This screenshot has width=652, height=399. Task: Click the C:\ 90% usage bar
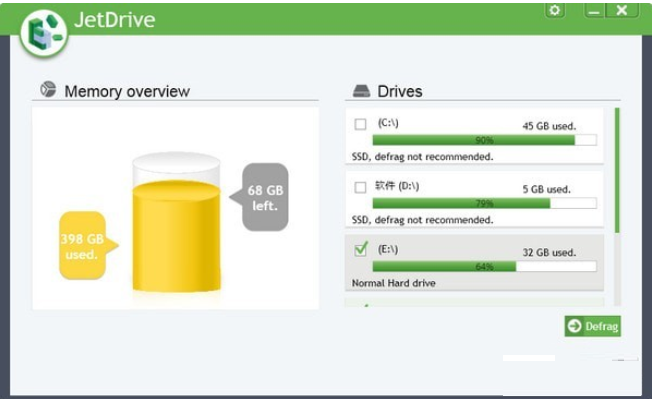point(484,140)
